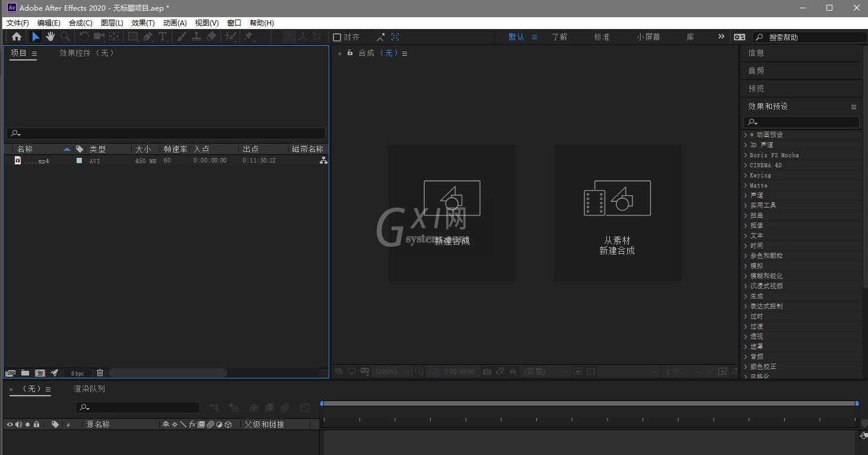Toggle the video eye column switch in timeline
Image resolution: width=868 pixels, height=455 pixels.
[x=9, y=424]
